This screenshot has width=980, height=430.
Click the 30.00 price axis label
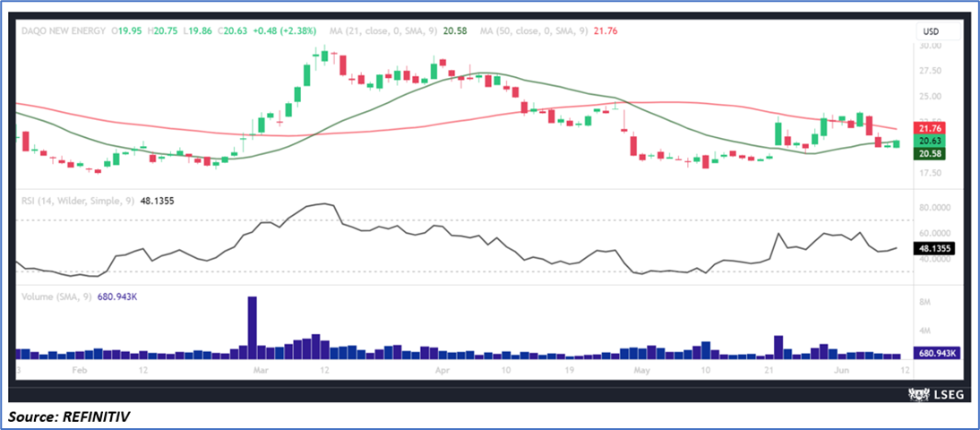pyautogui.click(x=929, y=46)
